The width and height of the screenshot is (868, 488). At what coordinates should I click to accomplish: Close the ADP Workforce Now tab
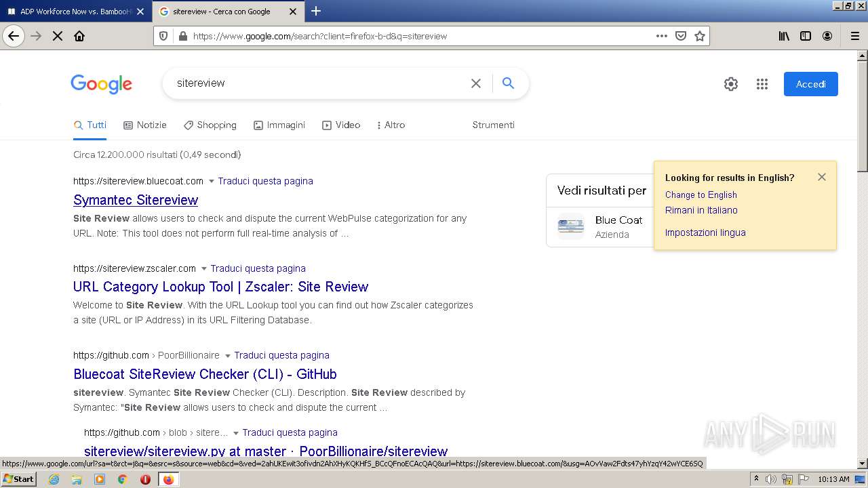tap(140, 12)
